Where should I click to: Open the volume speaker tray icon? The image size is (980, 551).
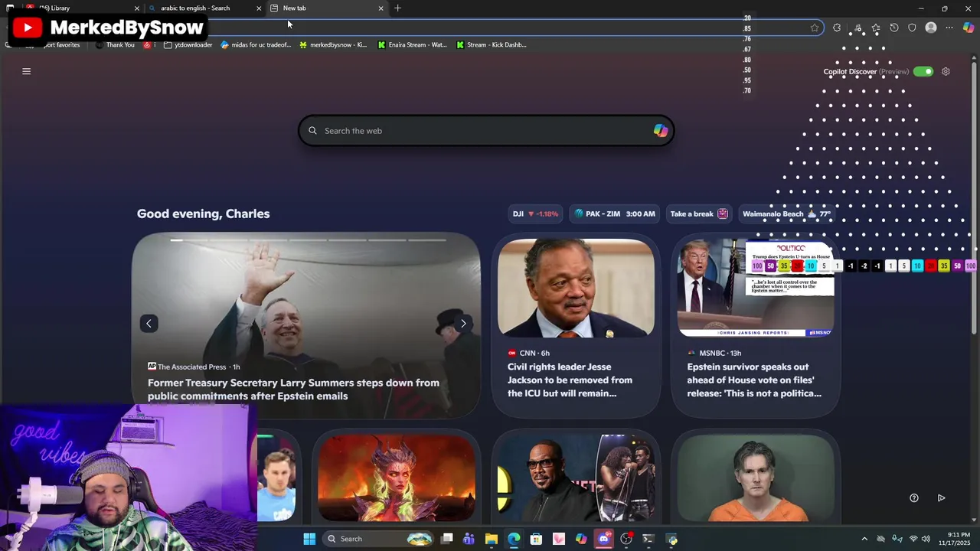[926, 539]
